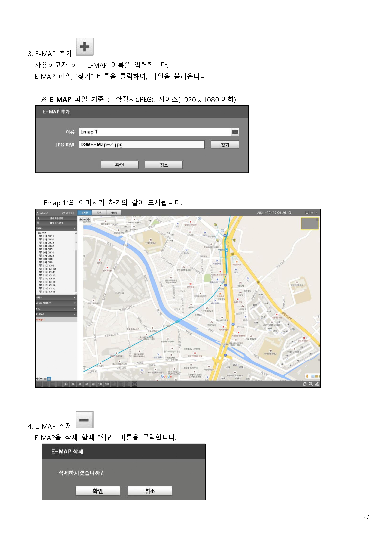Image resolution: width=392 pixels, height=555 pixels.
Task: Click the large plus E-MAP add icon
Action: [x=85, y=46]
